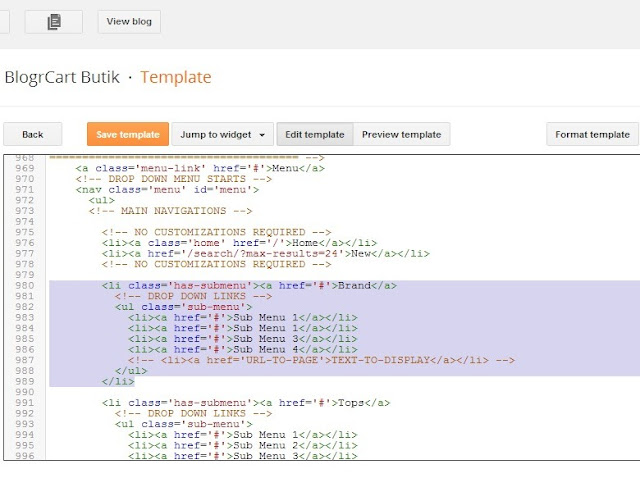Click the closing </ul> tag on line 988

coord(131,371)
